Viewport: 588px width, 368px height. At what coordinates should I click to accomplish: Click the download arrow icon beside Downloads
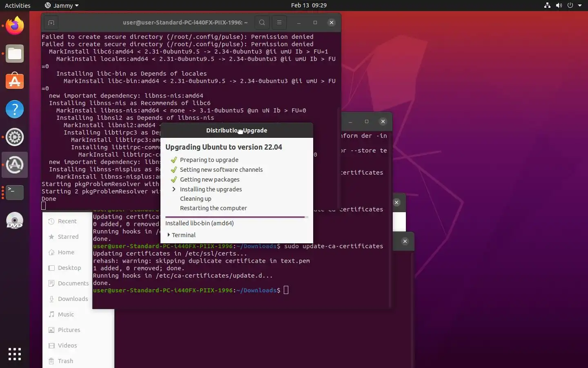51,299
